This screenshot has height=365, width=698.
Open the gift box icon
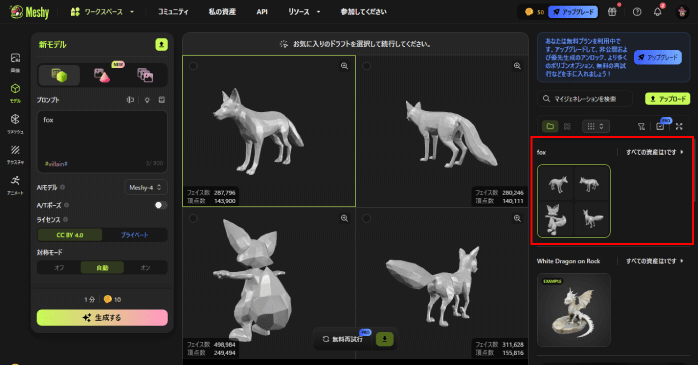(x=613, y=12)
